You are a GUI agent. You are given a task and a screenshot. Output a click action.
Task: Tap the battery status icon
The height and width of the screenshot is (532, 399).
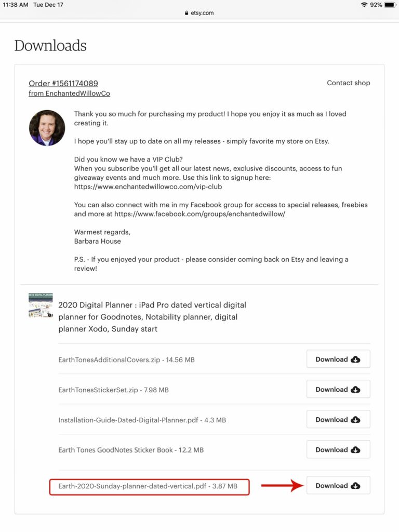tap(390, 5)
